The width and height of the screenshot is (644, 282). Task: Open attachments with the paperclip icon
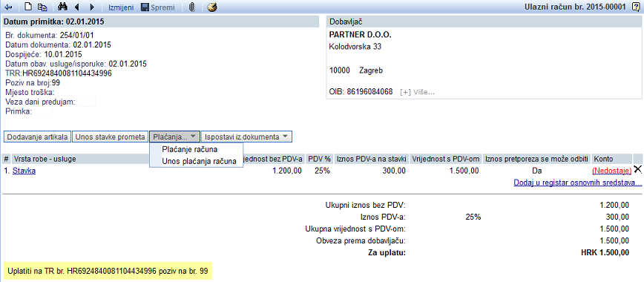click(191, 7)
